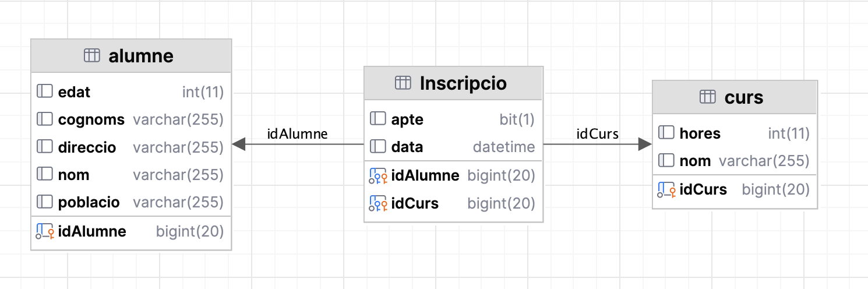The width and height of the screenshot is (868, 289).
Task: Click the idCurs relationship arrow label
Action: coord(597,134)
